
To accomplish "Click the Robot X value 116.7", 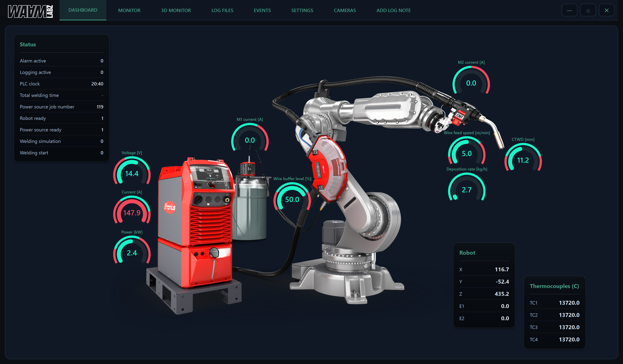I will pos(502,269).
